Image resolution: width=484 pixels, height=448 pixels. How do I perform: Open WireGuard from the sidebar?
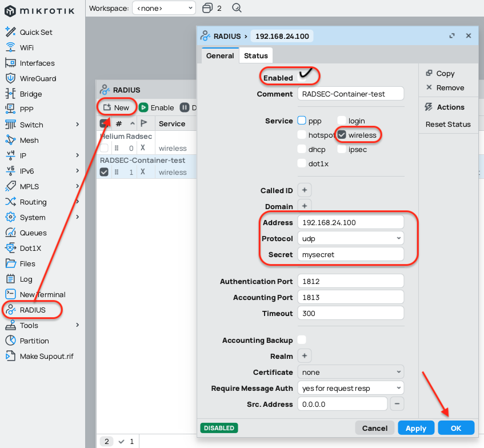coord(38,78)
